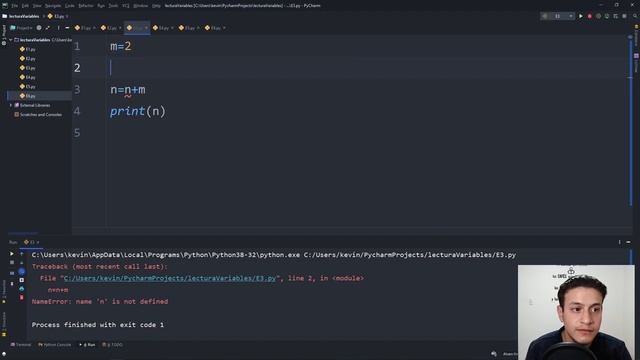
Task: Click the red trash icon in the Run panel
Action: pos(22,298)
